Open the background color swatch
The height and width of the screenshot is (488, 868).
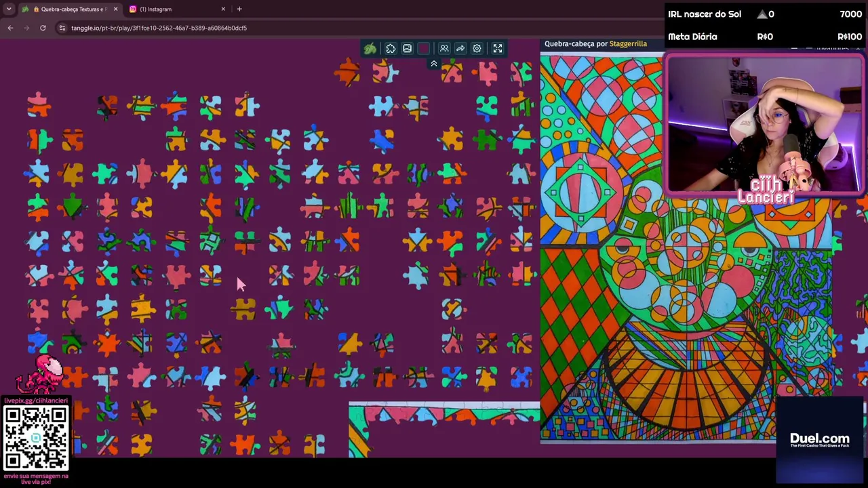point(424,49)
